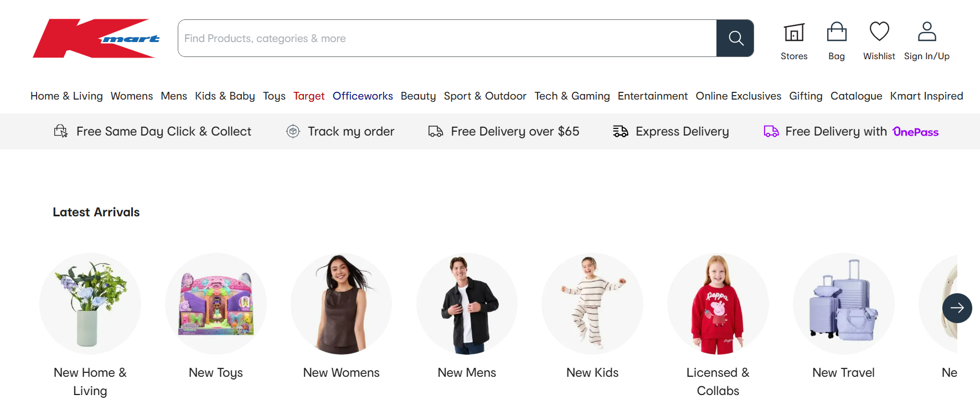Click the Target link in navigation
The width and height of the screenshot is (980, 405).
[309, 96]
